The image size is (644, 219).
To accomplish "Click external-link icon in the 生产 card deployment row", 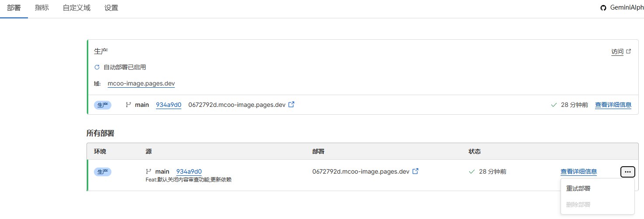I will [x=291, y=105].
